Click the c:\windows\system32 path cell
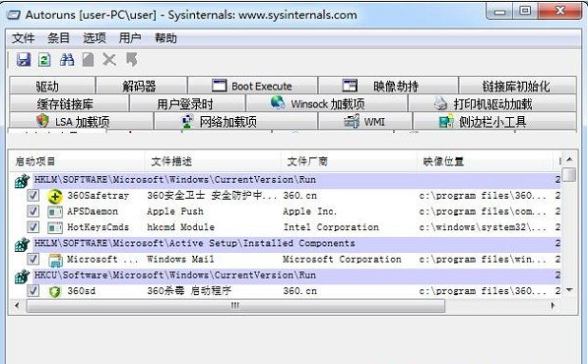The image size is (588, 364). click(483, 227)
